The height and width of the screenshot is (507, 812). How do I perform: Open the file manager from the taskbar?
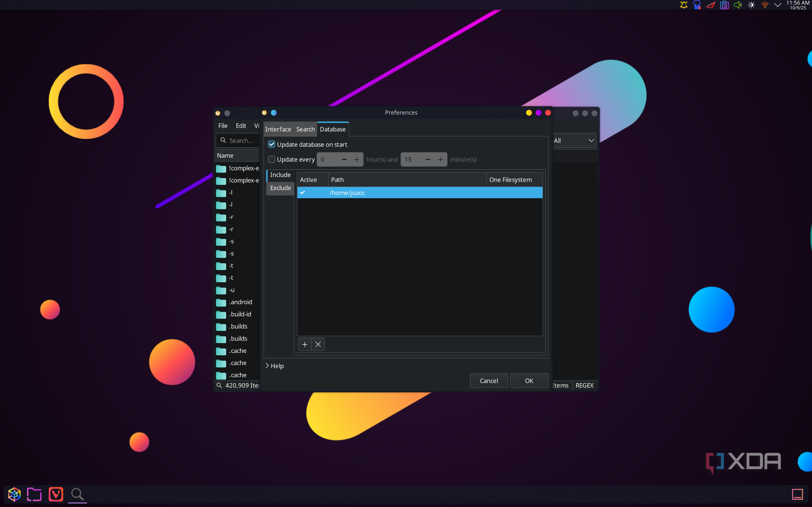tap(34, 494)
